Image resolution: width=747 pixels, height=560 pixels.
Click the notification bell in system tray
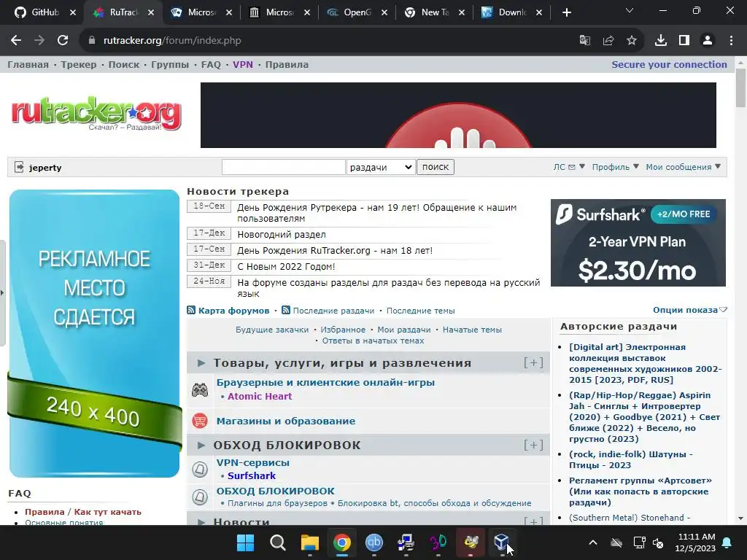click(x=727, y=542)
